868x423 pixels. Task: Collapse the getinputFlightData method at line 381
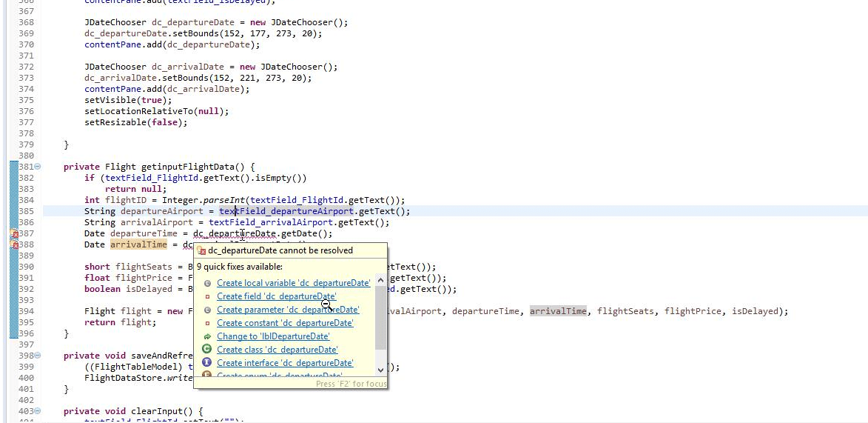[x=38, y=167]
